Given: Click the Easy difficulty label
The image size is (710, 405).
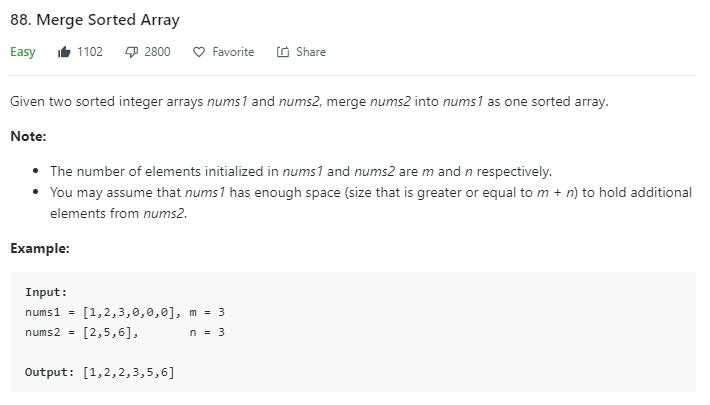Looking at the screenshot, I should coord(23,52).
